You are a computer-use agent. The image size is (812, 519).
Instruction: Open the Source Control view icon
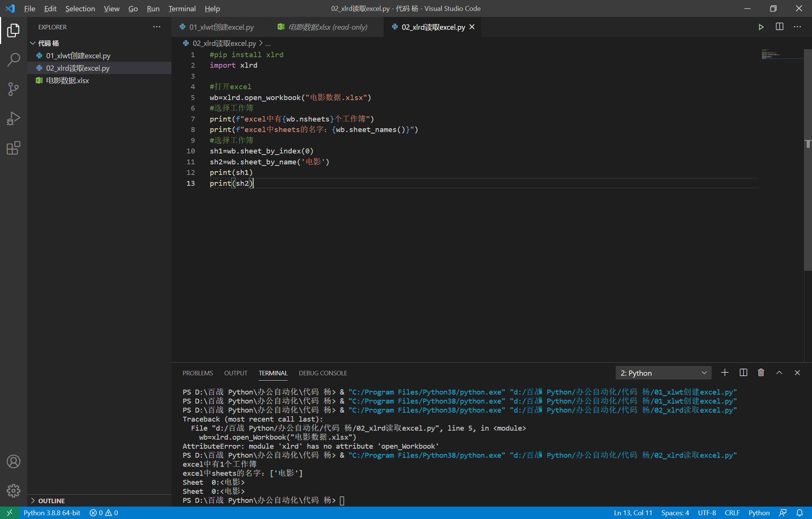(14, 89)
